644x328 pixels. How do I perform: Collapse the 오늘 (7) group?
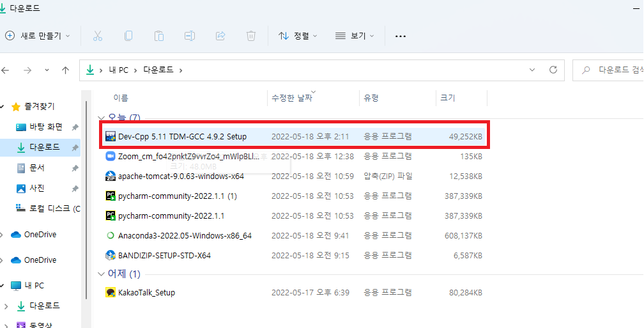click(101, 118)
